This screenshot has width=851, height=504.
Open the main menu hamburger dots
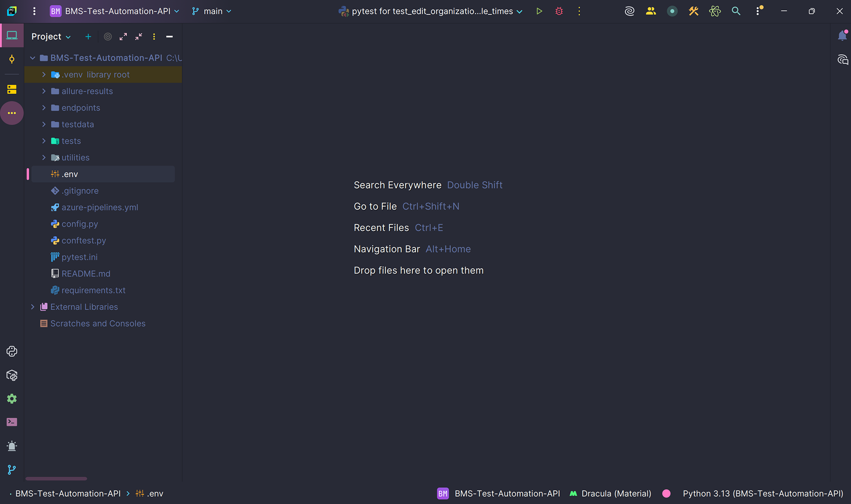[34, 11]
